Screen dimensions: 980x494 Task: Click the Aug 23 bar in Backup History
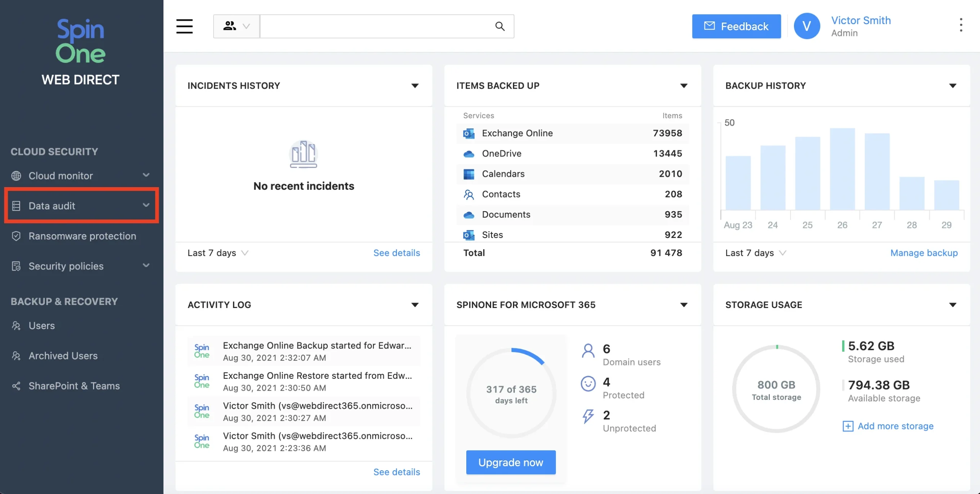(x=738, y=183)
